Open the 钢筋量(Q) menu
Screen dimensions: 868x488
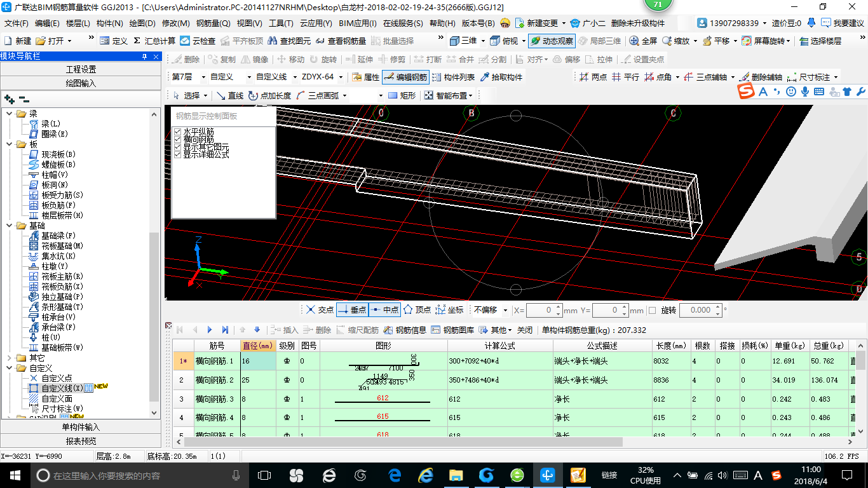pos(213,24)
